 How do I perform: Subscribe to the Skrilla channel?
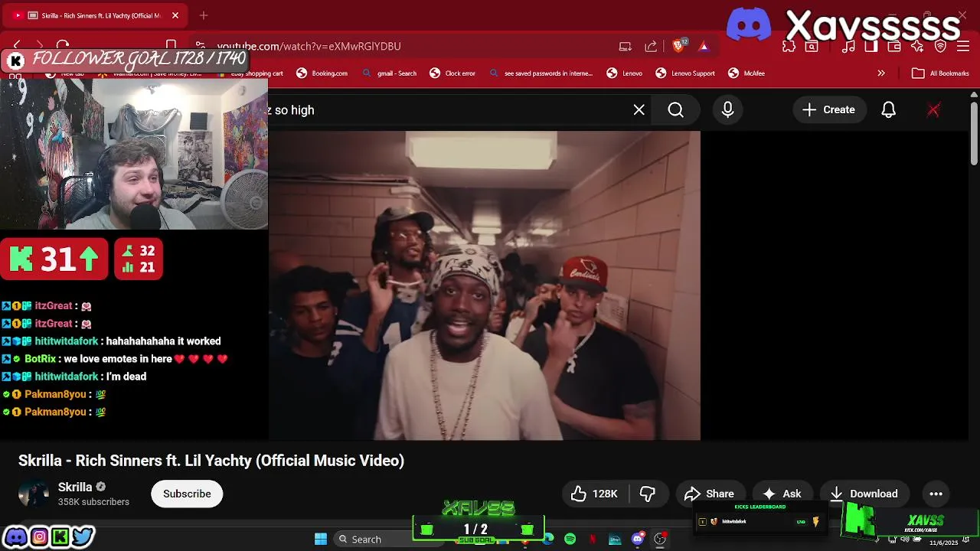[x=187, y=494]
